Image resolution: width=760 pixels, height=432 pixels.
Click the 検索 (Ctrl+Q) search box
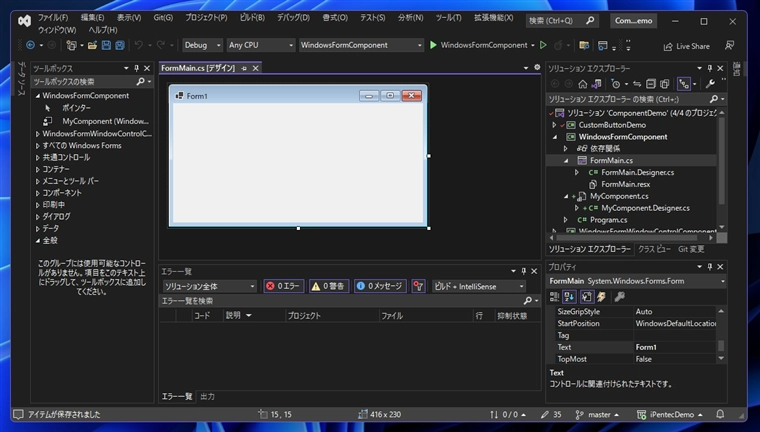click(x=562, y=21)
